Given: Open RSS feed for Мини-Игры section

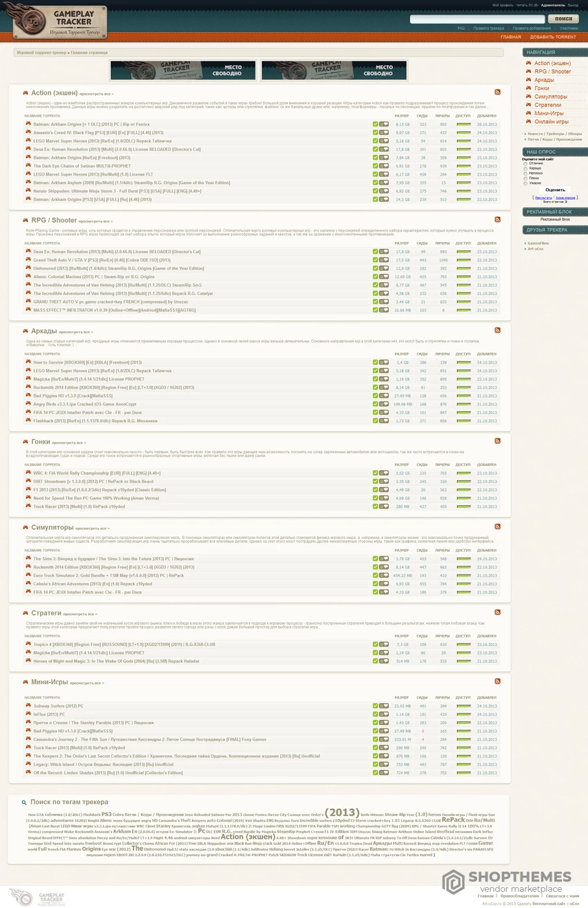Looking at the screenshot, I should (x=497, y=681).
